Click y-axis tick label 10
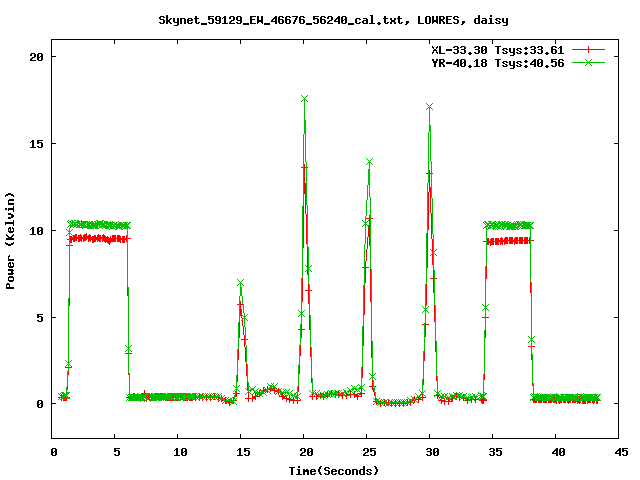 pyautogui.click(x=36, y=231)
